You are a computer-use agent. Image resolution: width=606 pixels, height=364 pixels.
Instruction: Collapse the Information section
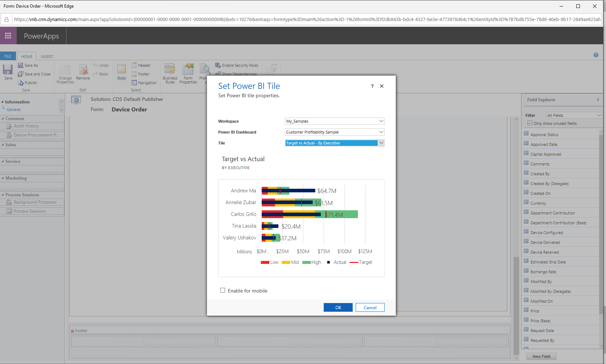3,102
